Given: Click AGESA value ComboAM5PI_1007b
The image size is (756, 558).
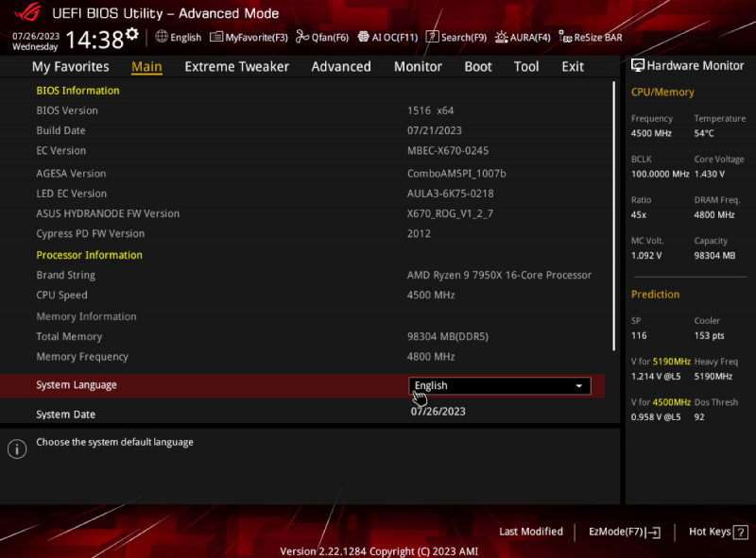Looking at the screenshot, I should [x=456, y=174].
